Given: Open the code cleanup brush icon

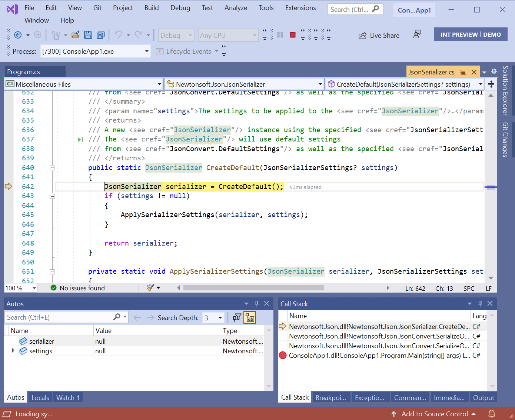Looking at the screenshot, I should (150, 288).
